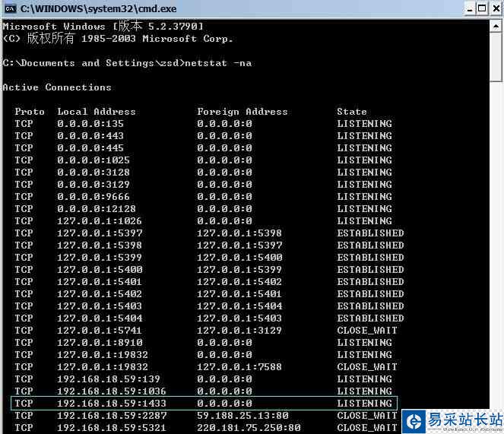504x434 pixels.
Task: Click the cmd.exe window title text
Action: [x=98, y=8]
